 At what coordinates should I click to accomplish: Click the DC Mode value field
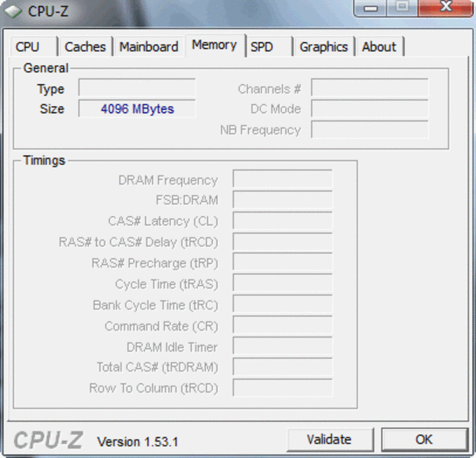pos(370,108)
